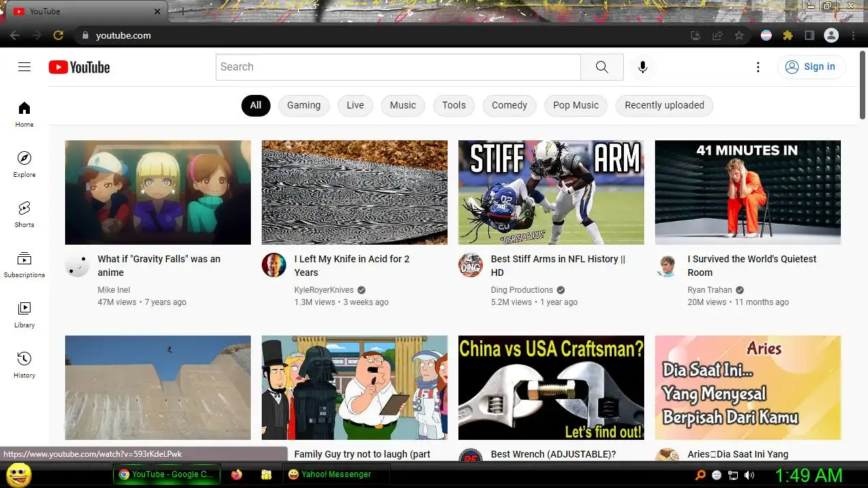Open the Gravity Falls anime video thumbnail
868x488 pixels.
pos(158,192)
